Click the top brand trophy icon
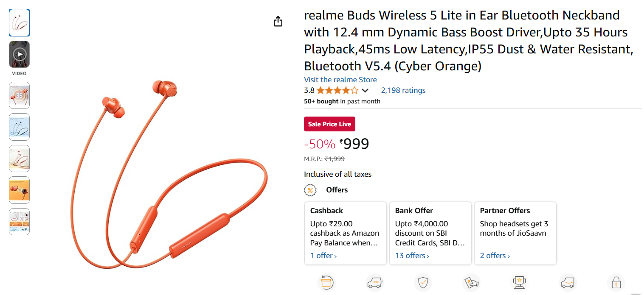The image size is (644, 295). click(519, 282)
